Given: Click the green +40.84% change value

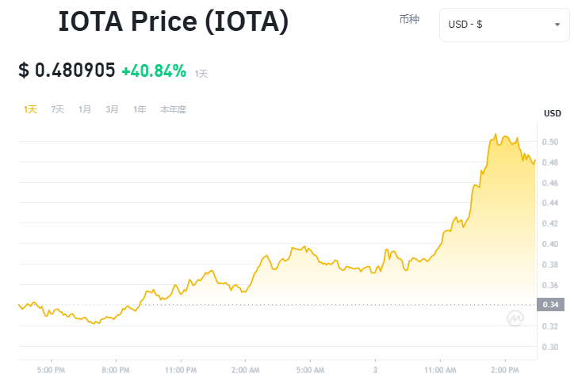Looking at the screenshot, I should 153,70.
